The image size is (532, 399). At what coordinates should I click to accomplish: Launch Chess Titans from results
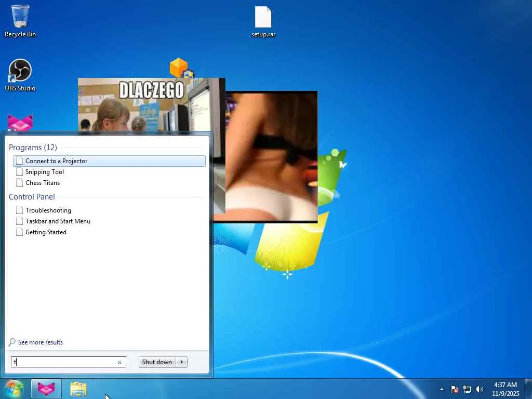click(109, 182)
